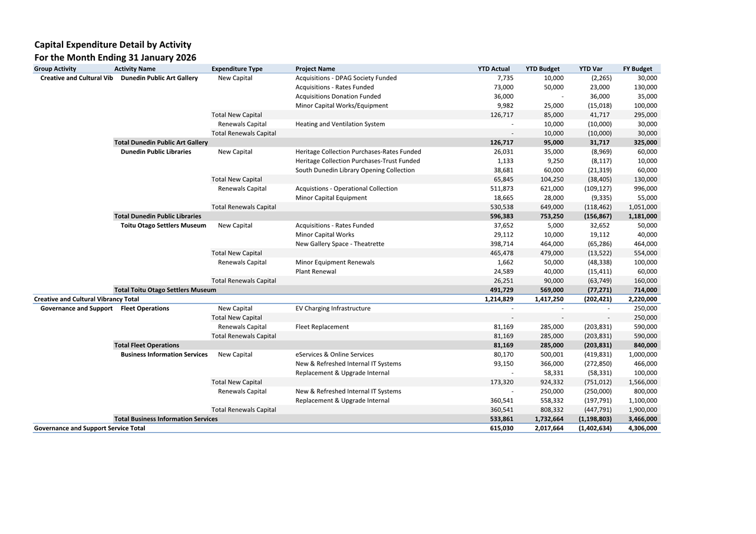
Task: Click the 'Expenditure Type' column header
Action: coord(237,69)
